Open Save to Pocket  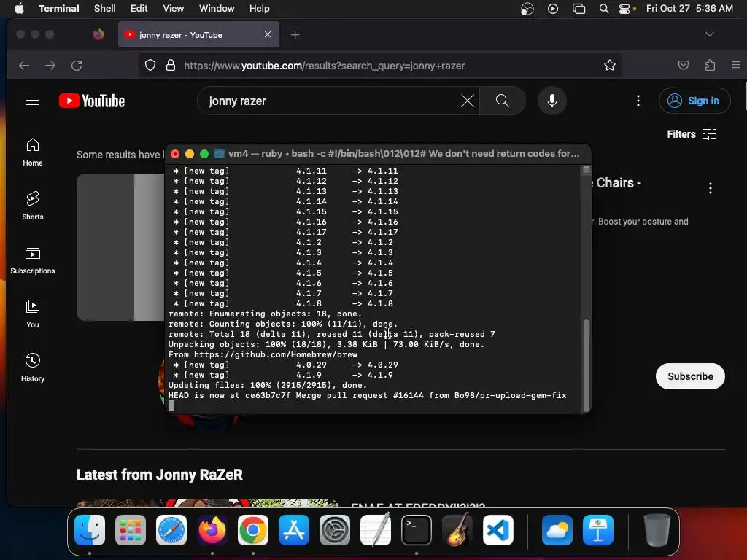[x=683, y=65]
